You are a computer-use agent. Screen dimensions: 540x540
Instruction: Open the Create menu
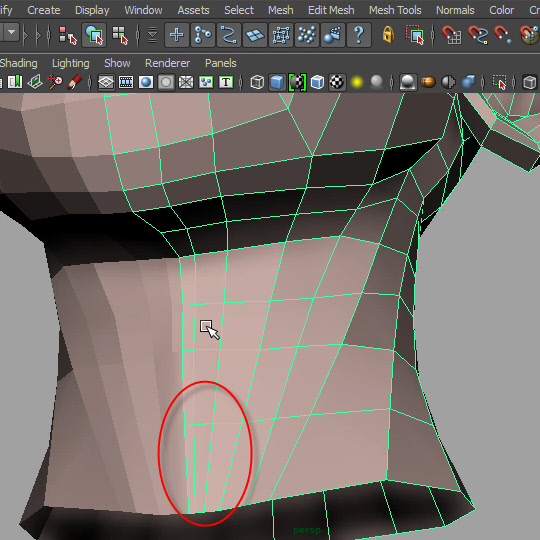tap(44, 10)
